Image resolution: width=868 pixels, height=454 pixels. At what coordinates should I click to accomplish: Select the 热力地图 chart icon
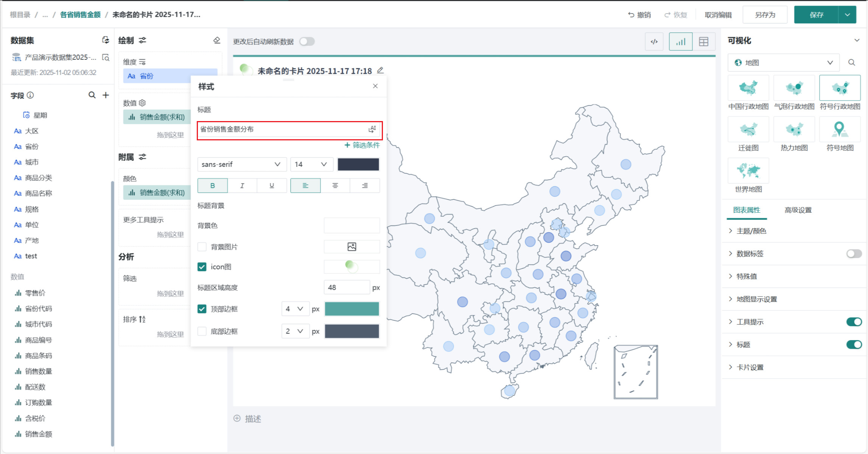(x=794, y=130)
